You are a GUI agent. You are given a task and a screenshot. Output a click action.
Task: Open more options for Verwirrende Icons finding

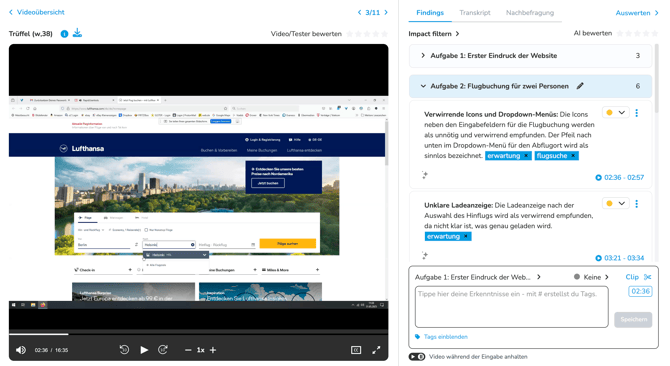(x=637, y=113)
